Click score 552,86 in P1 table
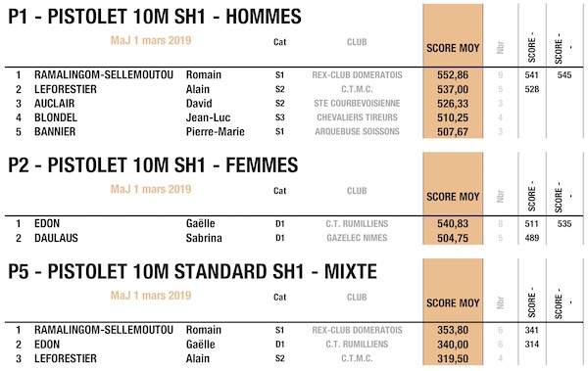The width and height of the screenshot is (588, 371). (x=453, y=75)
